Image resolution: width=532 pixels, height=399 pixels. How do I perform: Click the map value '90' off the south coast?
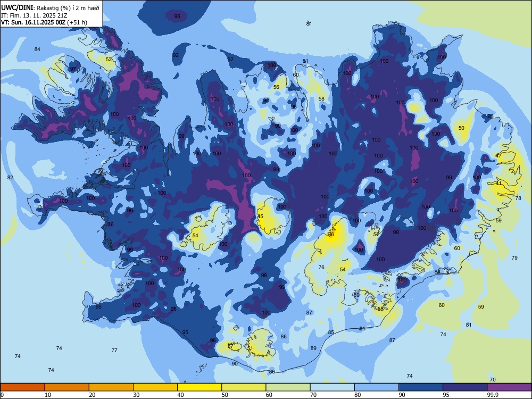point(235,363)
